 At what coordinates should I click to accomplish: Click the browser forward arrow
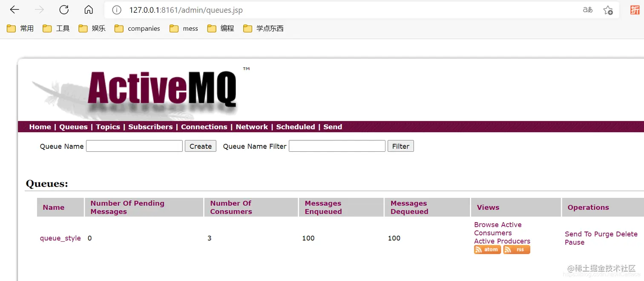tap(39, 10)
